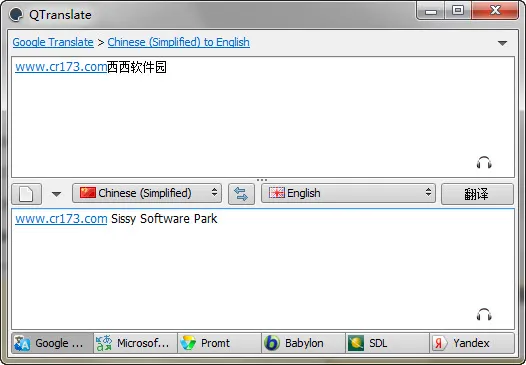
Task: Clear text with the new document button
Action: tap(27, 194)
